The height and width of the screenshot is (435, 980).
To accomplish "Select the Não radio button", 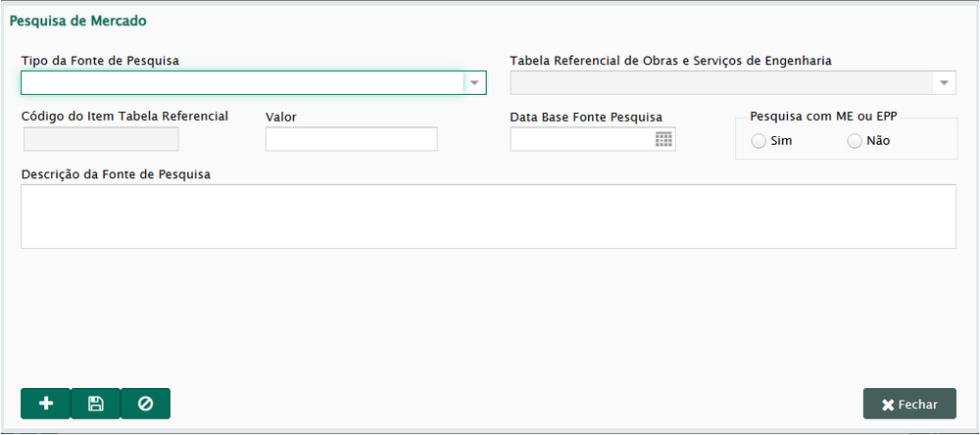I will 855,141.
